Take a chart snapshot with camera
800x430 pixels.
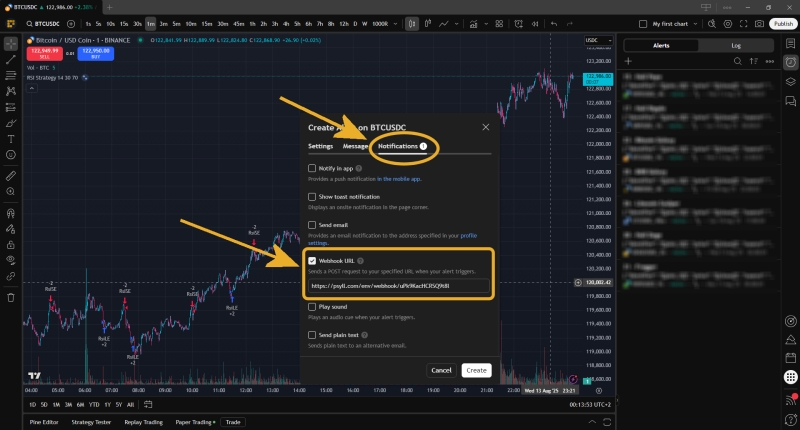pos(759,24)
